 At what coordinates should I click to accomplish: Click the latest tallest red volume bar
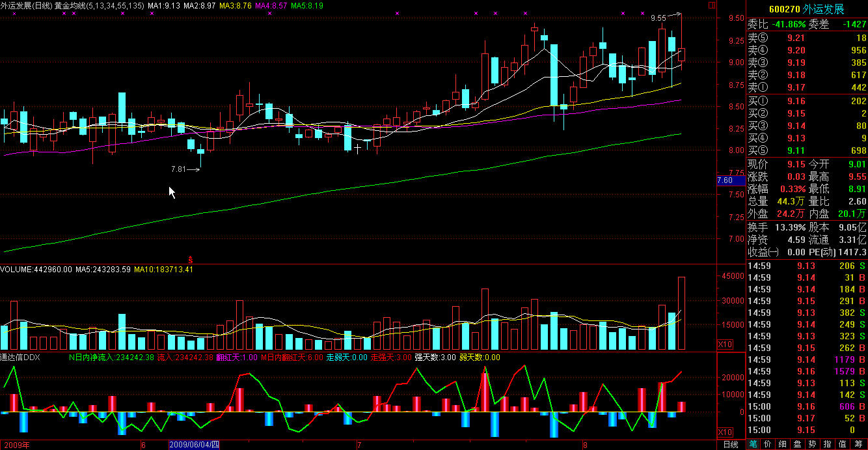click(x=682, y=313)
